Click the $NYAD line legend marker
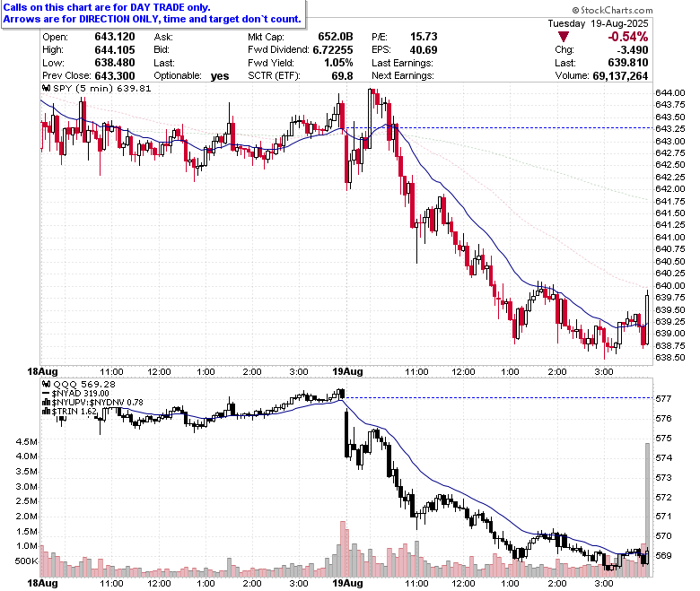The height and width of the screenshot is (591, 700). (x=46, y=394)
